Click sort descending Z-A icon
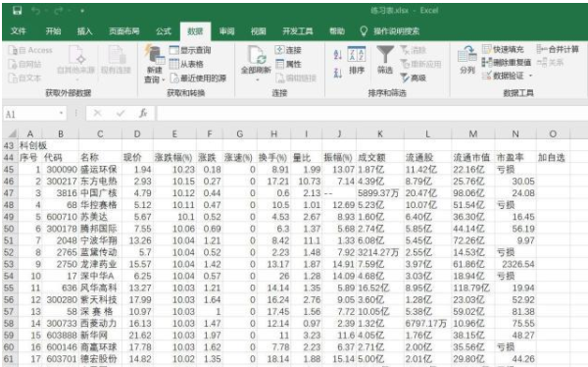 coord(337,73)
